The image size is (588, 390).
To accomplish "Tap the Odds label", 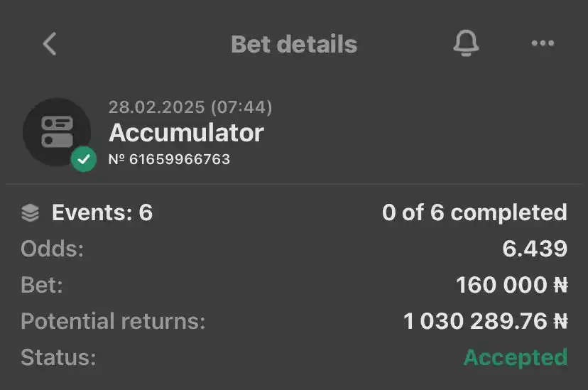I will [x=52, y=249].
